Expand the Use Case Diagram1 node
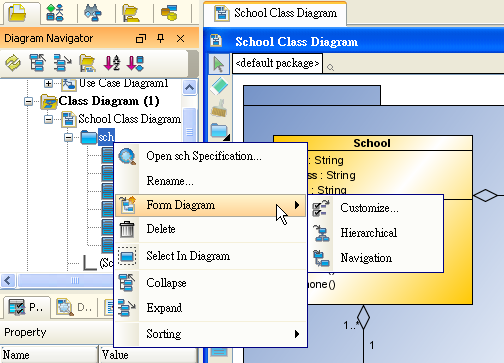Image resolution: width=504 pixels, height=363 pixels. click(x=48, y=83)
